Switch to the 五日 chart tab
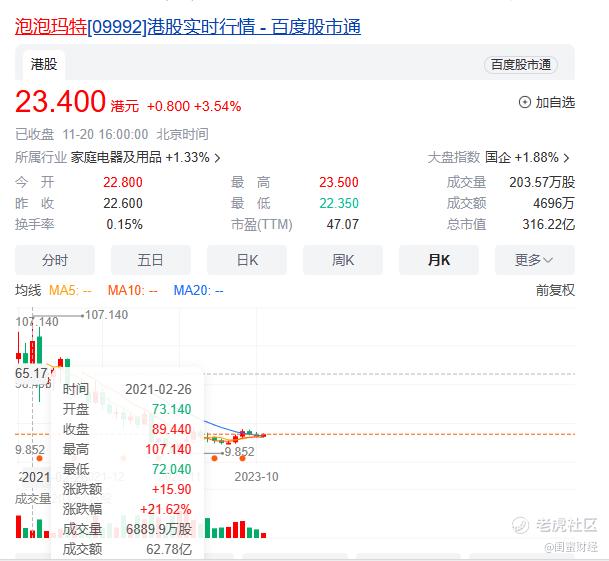The height and width of the screenshot is (561, 609). [x=151, y=260]
